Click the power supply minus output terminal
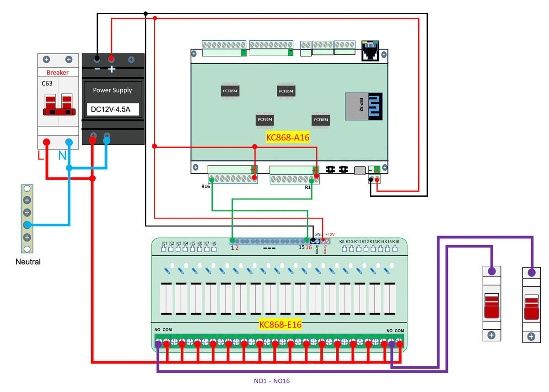 [97, 59]
